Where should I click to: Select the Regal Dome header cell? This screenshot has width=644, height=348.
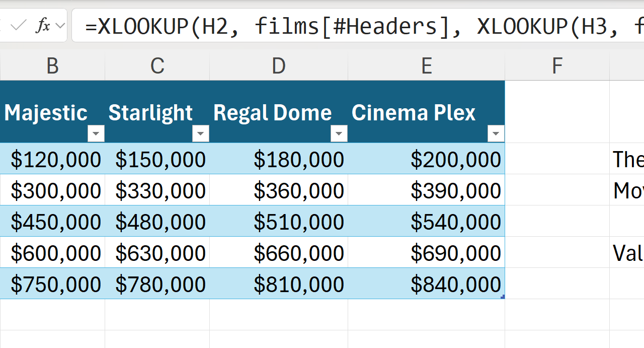(x=272, y=113)
